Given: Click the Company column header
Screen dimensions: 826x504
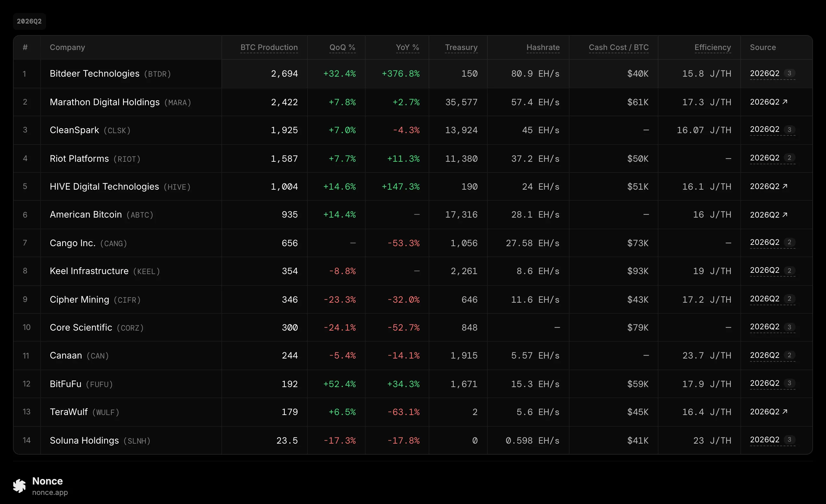Looking at the screenshot, I should (68, 47).
